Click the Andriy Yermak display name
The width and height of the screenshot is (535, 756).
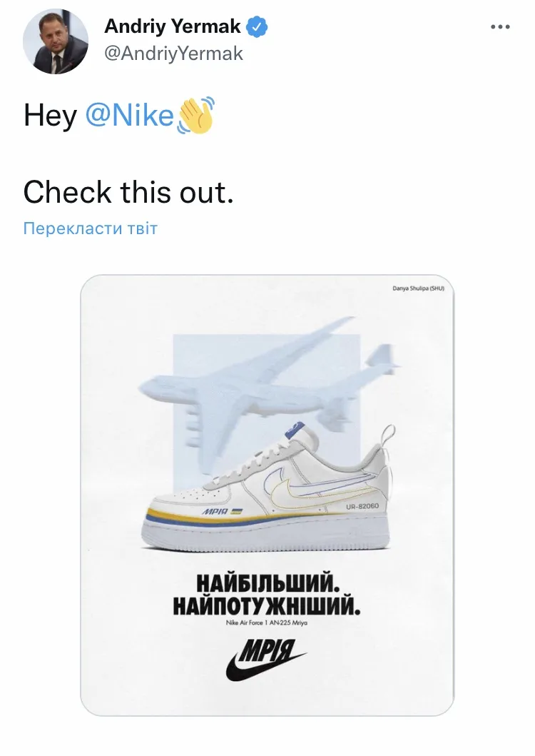173,26
